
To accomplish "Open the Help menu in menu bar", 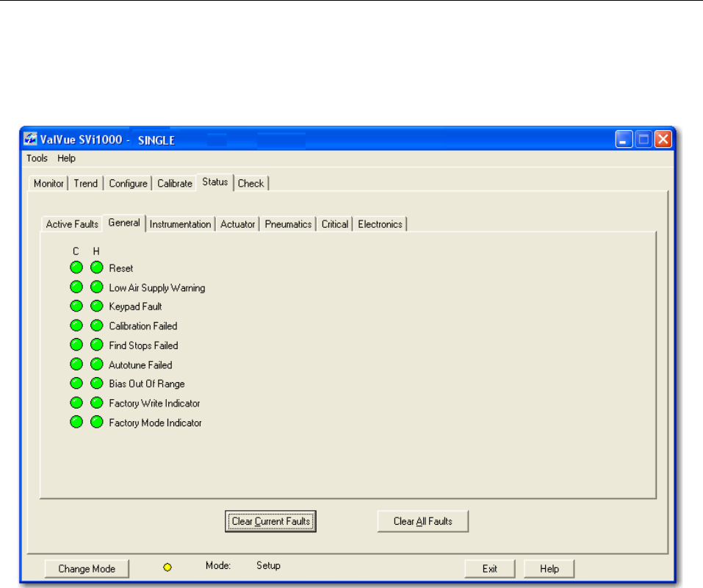I will (66, 158).
